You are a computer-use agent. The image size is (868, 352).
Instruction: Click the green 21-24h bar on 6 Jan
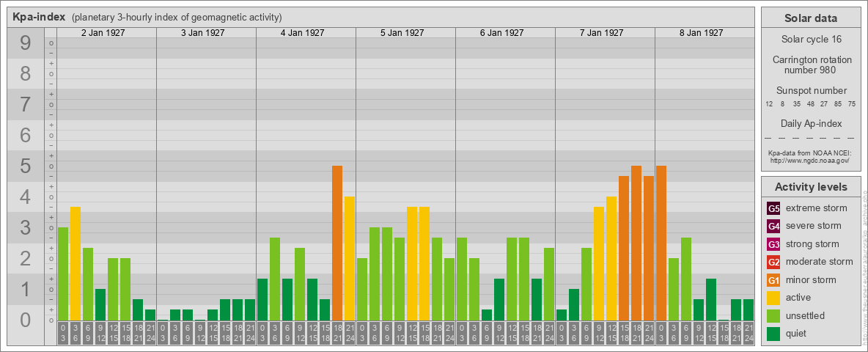click(548, 284)
